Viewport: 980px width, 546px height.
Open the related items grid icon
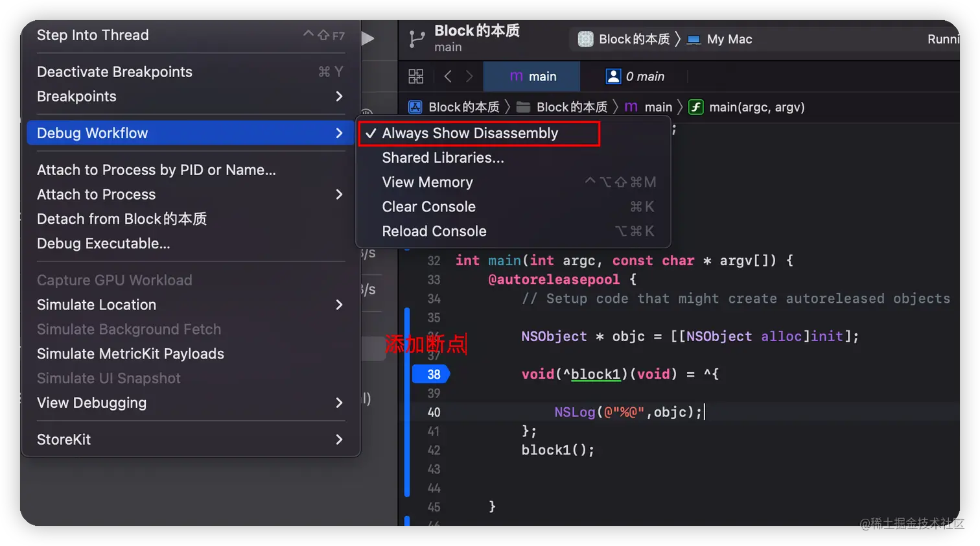(x=416, y=77)
